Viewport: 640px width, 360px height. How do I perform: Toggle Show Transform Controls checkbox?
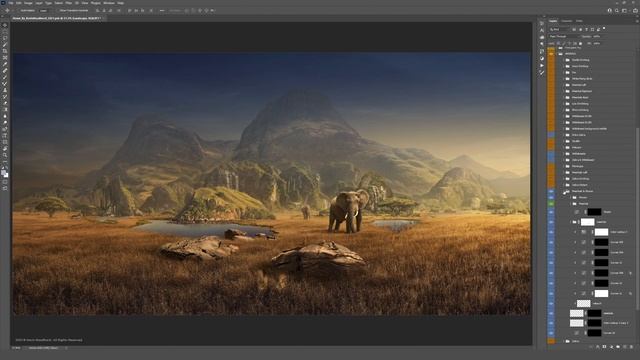click(58, 11)
